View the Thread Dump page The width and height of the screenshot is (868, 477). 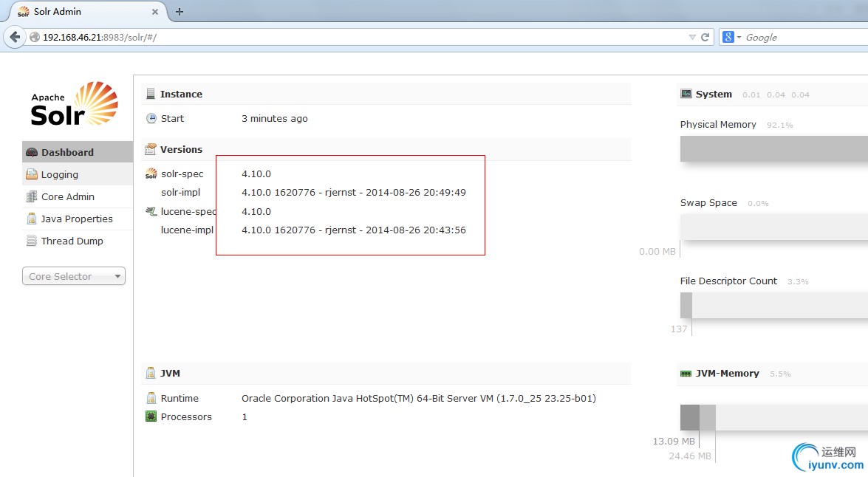click(x=78, y=241)
